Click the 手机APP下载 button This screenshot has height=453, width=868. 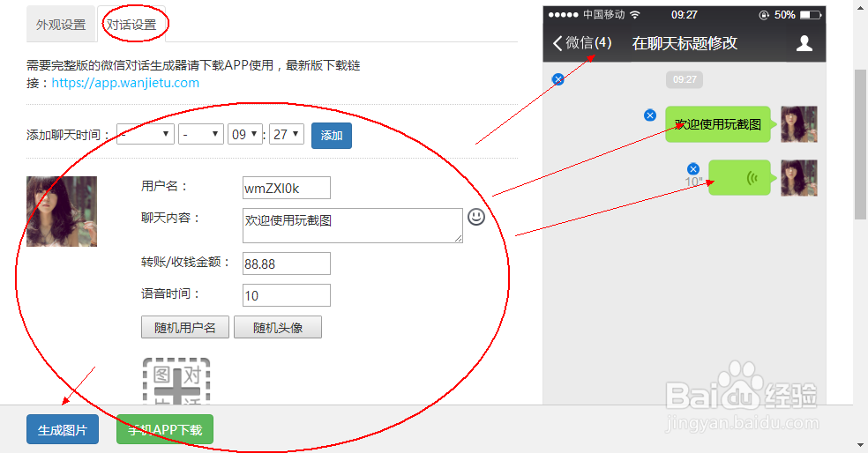tap(165, 430)
